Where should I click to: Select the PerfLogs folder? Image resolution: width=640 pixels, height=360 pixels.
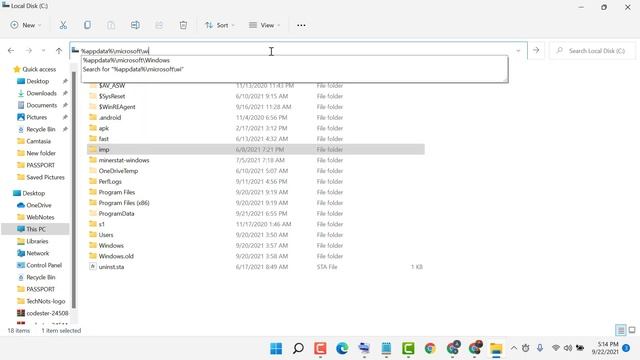tap(110, 181)
